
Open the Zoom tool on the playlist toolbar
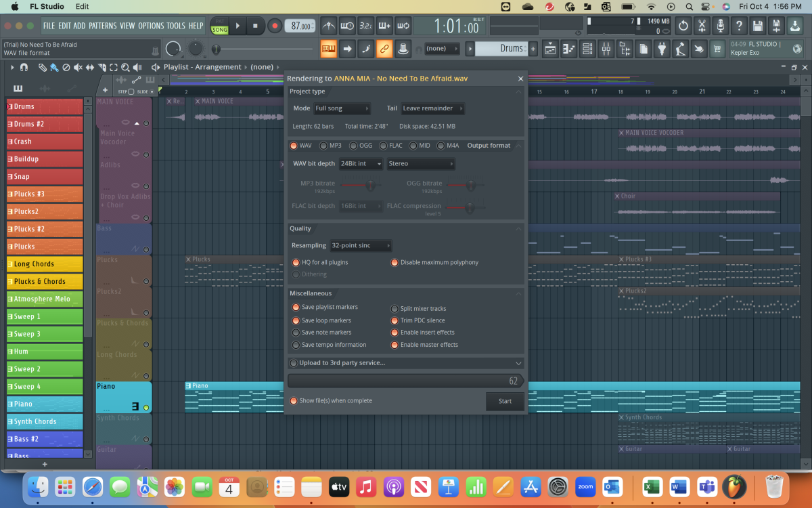[126, 68]
